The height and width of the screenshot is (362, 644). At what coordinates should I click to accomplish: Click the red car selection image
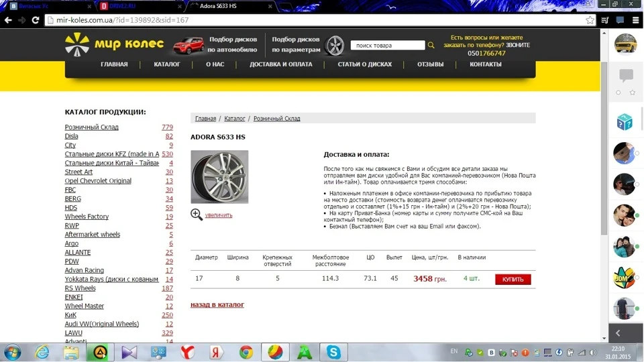(189, 45)
